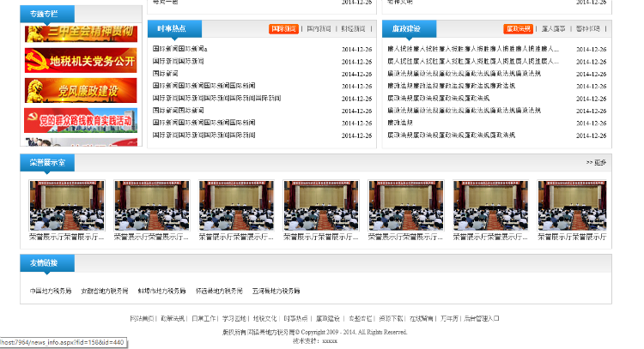
Task: Select the 廉政法规 tab in 廉政建设
Action: (519, 28)
